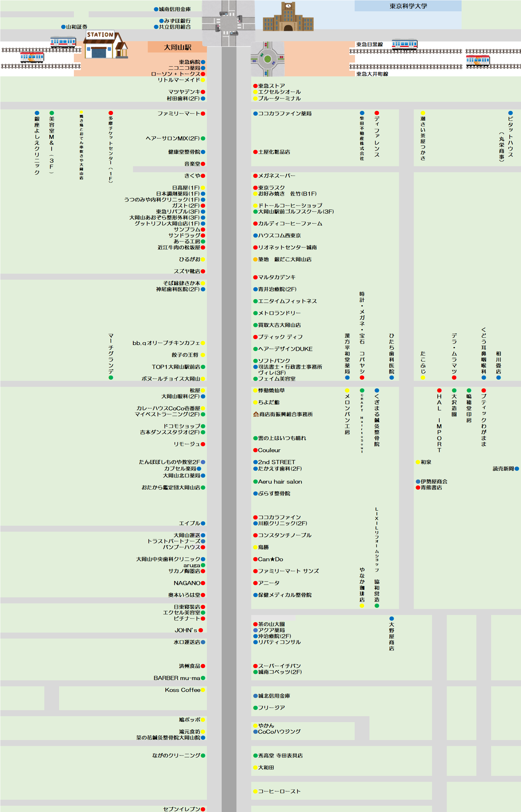521x812 pixels.
Task: Click the bb.q オリーブチキンカフェ label
Action: (166, 343)
